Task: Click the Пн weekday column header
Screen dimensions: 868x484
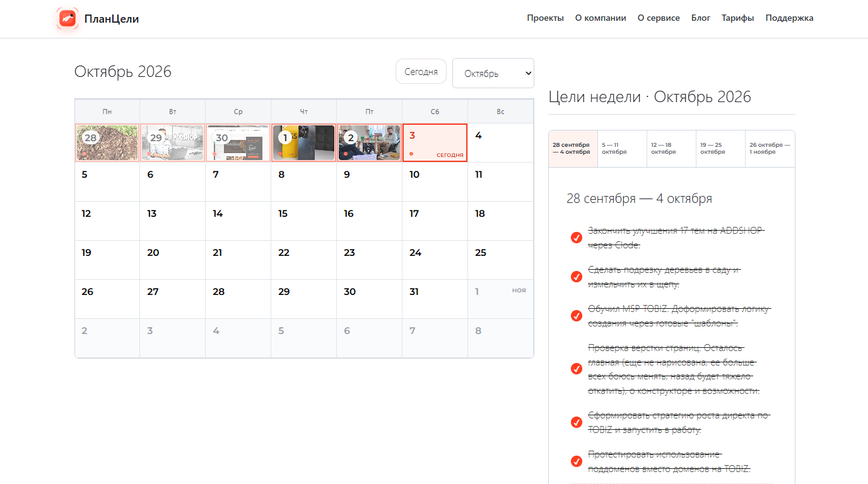Action: point(107,112)
